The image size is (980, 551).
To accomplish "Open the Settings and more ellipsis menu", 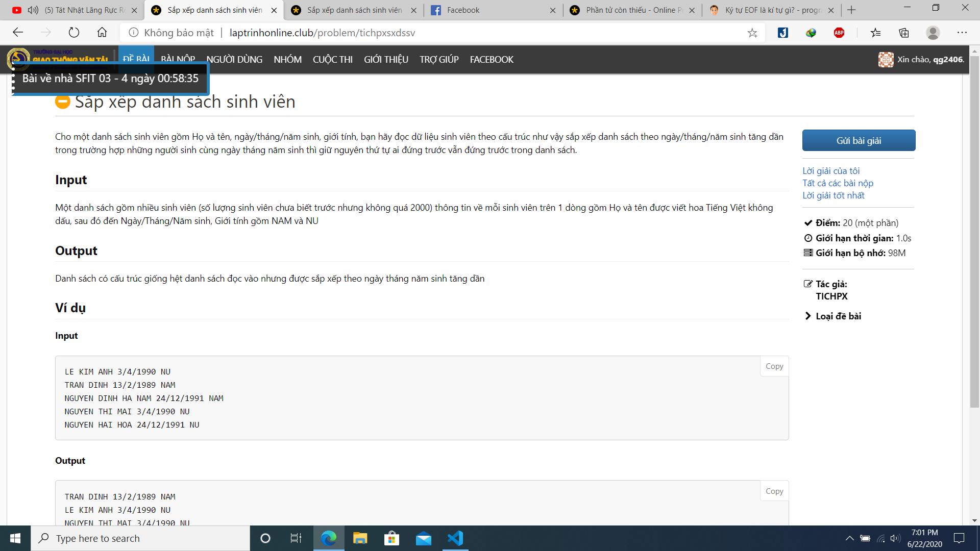I will (x=962, y=33).
